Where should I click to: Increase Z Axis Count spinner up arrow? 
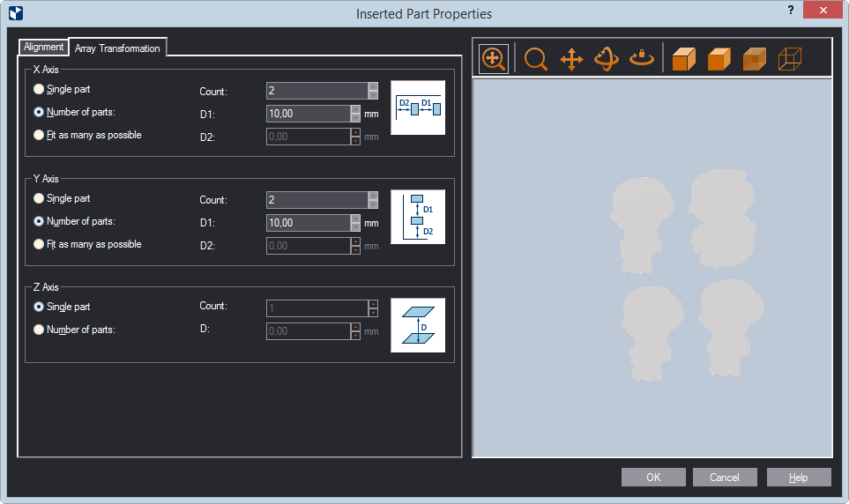[x=373, y=304]
